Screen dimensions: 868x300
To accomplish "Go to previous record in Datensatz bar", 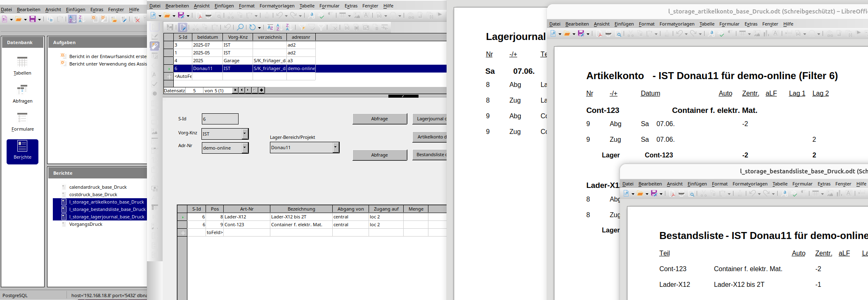I will point(241,90).
